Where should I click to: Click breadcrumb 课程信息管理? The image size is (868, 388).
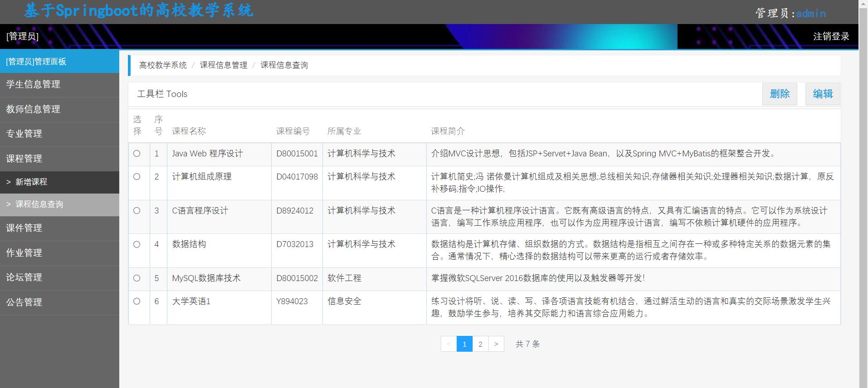[224, 65]
